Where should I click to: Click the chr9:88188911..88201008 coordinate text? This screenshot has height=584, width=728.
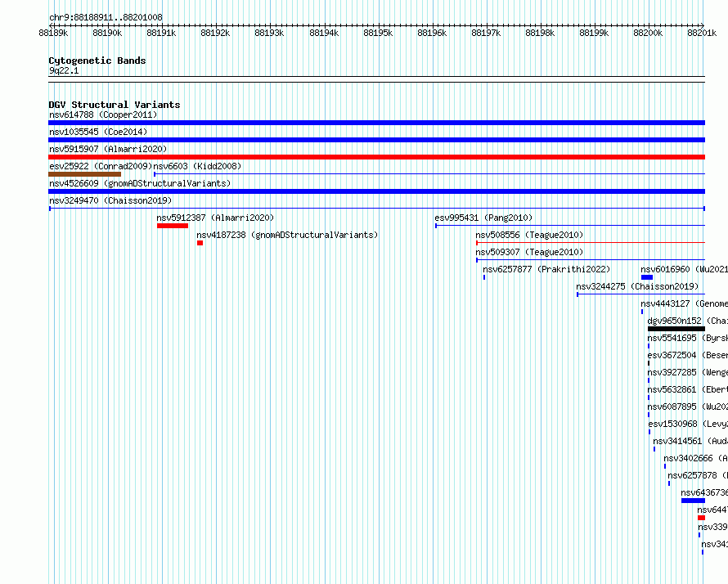(x=106, y=18)
